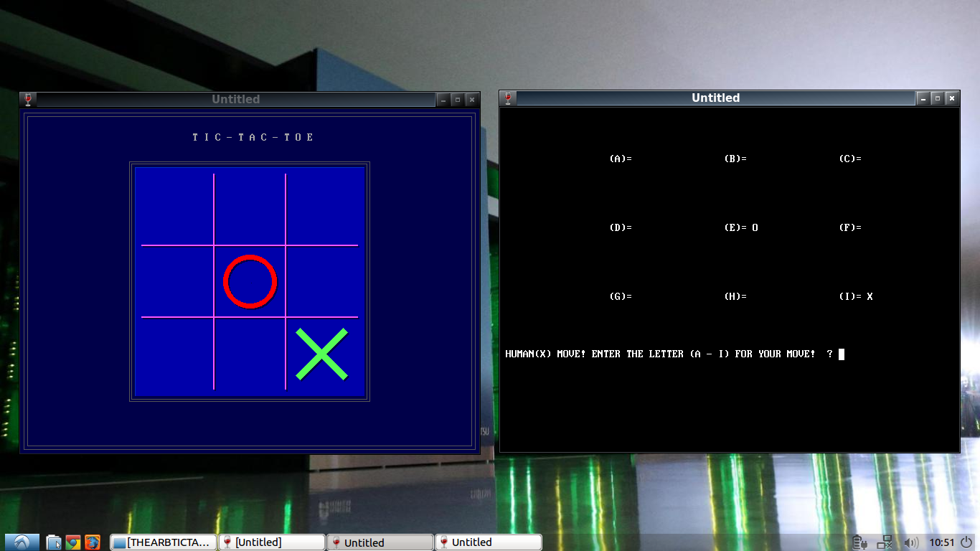Viewport: 980px width, 551px height.
Task: Open the desktop start menu button
Action: pyautogui.click(x=21, y=542)
